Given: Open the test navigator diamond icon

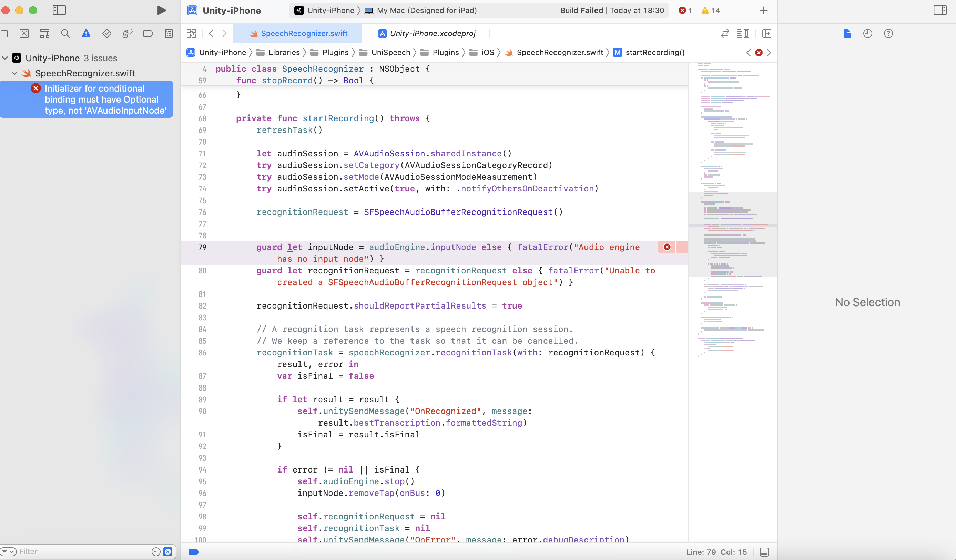Looking at the screenshot, I should pos(106,34).
